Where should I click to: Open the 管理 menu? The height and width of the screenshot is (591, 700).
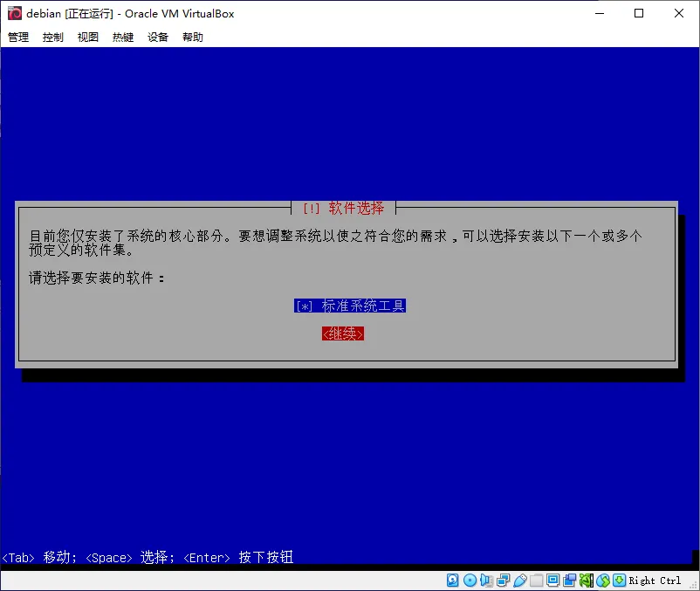[x=18, y=37]
